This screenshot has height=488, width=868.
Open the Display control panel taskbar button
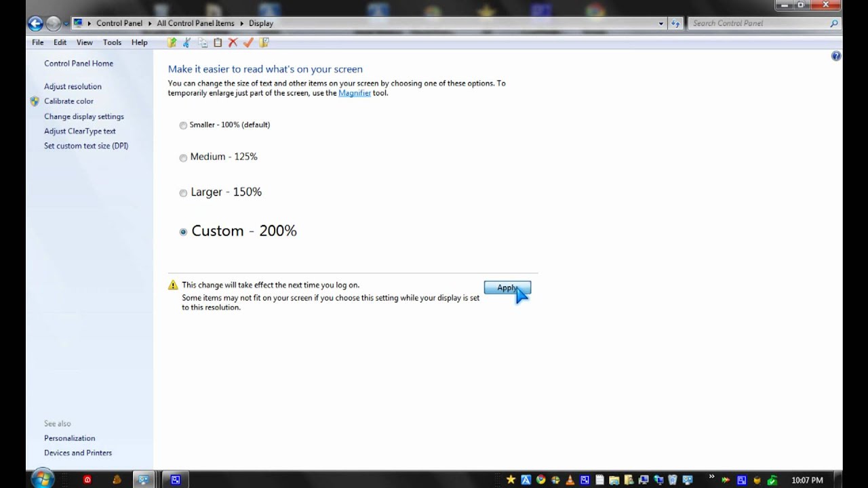tap(144, 480)
